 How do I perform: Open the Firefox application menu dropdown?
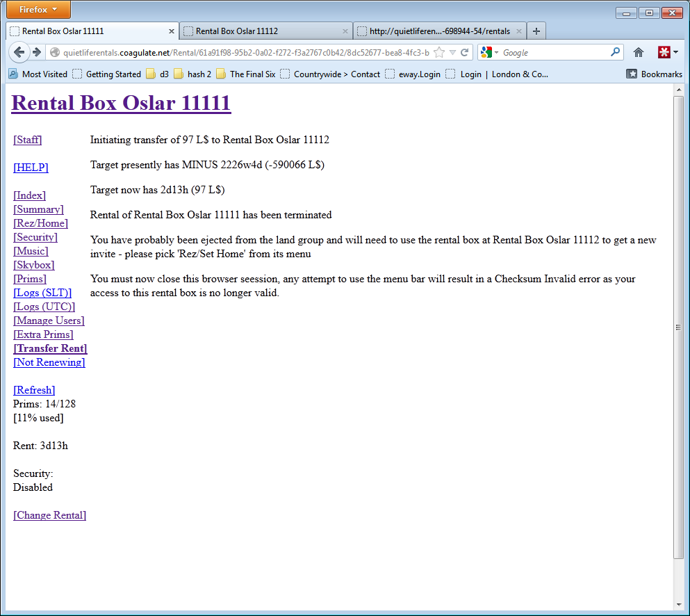pyautogui.click(x=38, y=10)
